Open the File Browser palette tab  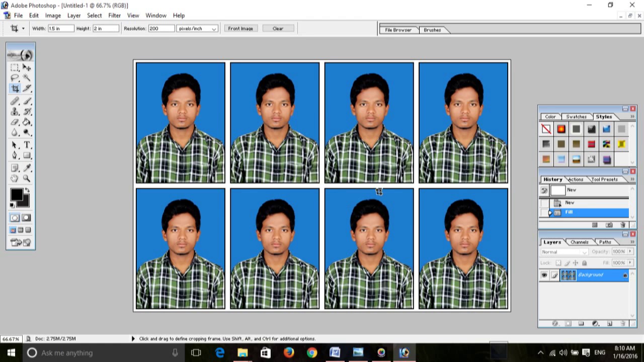(398, 30)
